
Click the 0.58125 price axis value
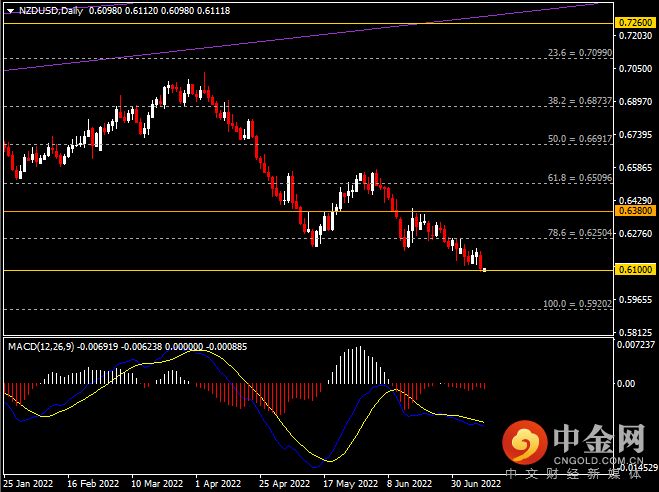(635, 333)
